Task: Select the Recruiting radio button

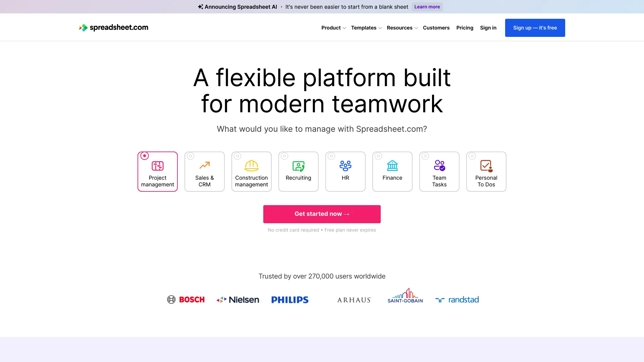Action: (x=284, y=156)
